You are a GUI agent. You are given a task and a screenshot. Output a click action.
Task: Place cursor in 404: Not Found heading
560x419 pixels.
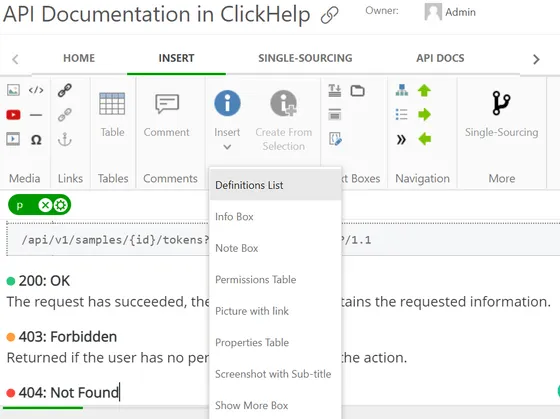tap(68, 392)
